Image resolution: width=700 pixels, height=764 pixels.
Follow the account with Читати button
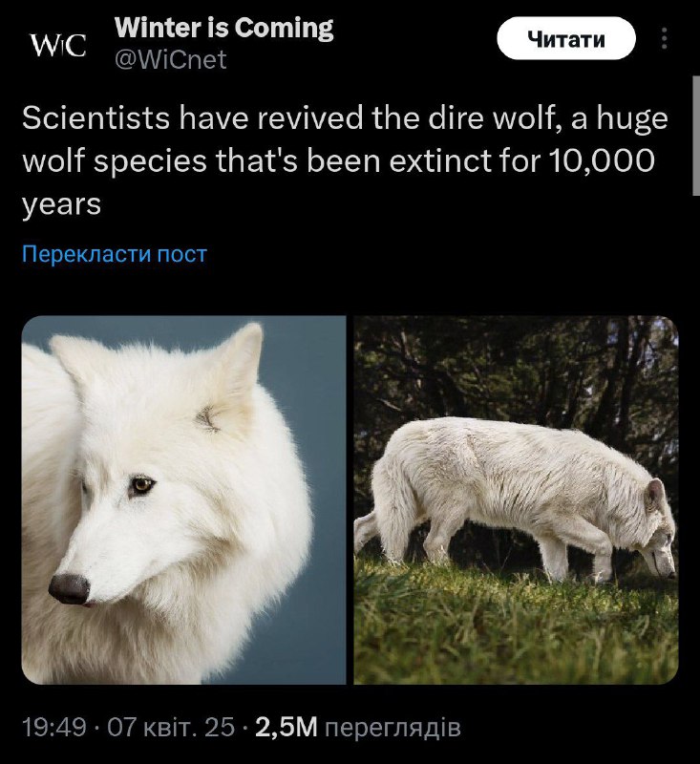coord(566,38)
